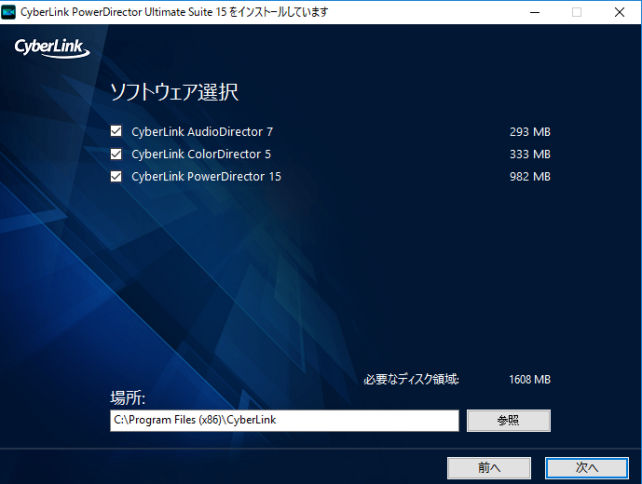Screen dimensions: 642x484
Task: Click the 前へ back button
Action: click(489, 468)
